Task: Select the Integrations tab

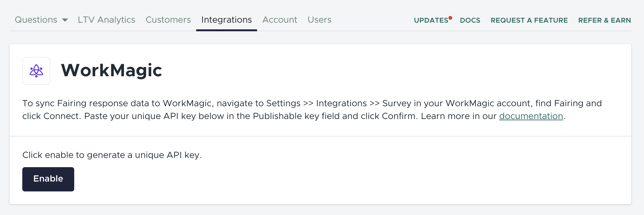Action: click(226, 20)
